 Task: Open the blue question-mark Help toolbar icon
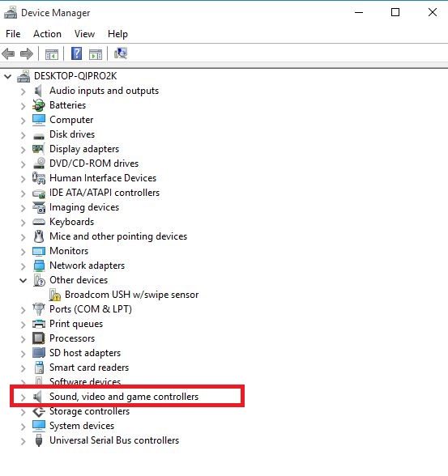pyautogui.click(x=76, y=53)
